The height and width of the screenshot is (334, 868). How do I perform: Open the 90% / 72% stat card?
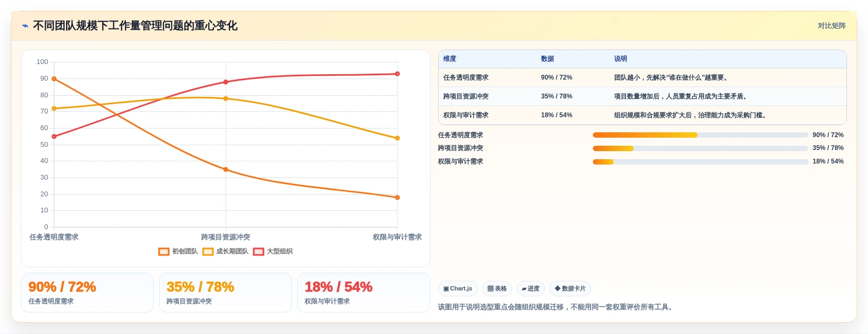point(87,293)
